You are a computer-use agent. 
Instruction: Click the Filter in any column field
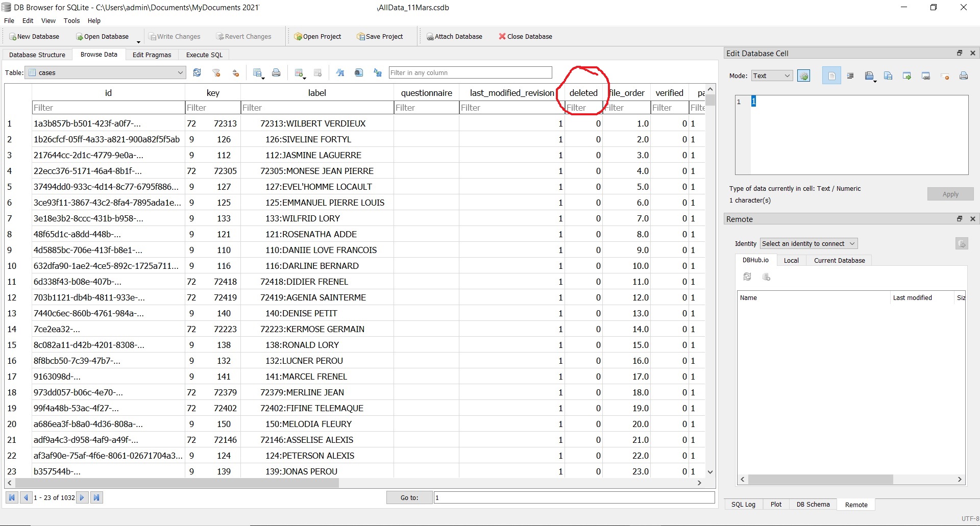tap(470, 73)
